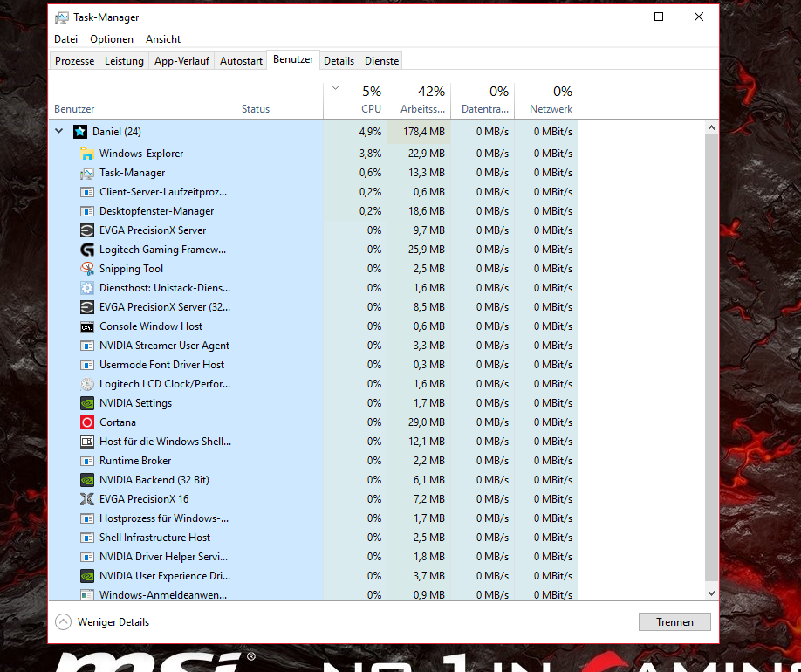Click the Logitech Gaming Framework icon

coord(87,250)
